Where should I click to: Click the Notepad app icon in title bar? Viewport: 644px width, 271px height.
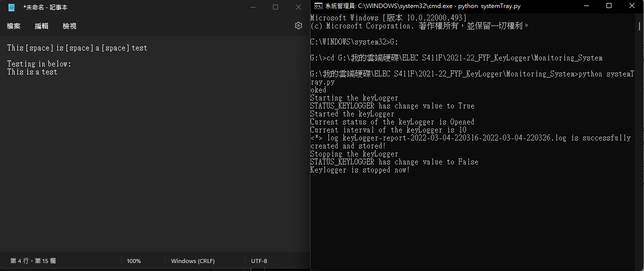pyautogui.click(x=11, y=7)
